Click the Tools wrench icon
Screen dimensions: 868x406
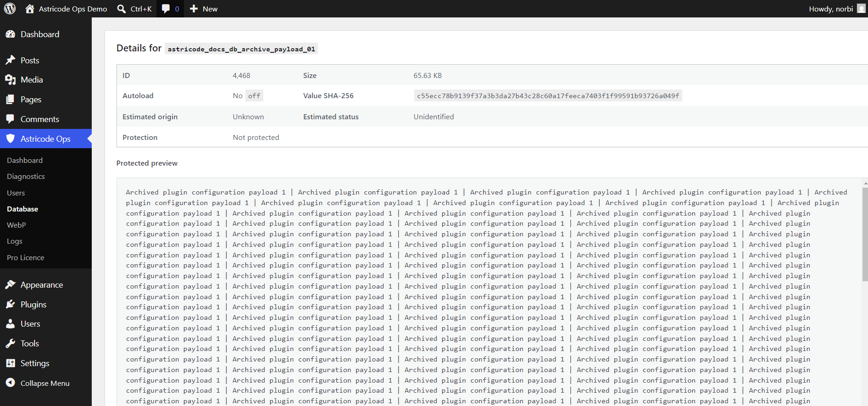click(x=10, y=344)
